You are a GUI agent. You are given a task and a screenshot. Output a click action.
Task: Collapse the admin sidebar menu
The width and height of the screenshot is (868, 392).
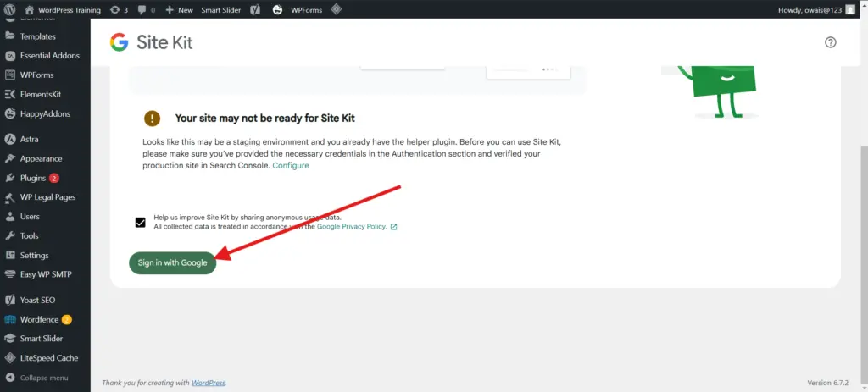pos(36,378)
